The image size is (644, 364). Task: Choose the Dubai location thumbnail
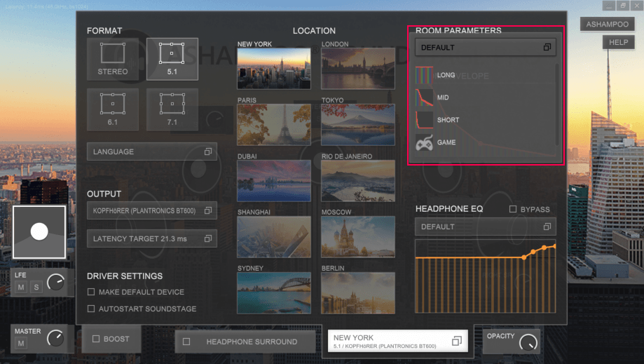pos(274,181)
